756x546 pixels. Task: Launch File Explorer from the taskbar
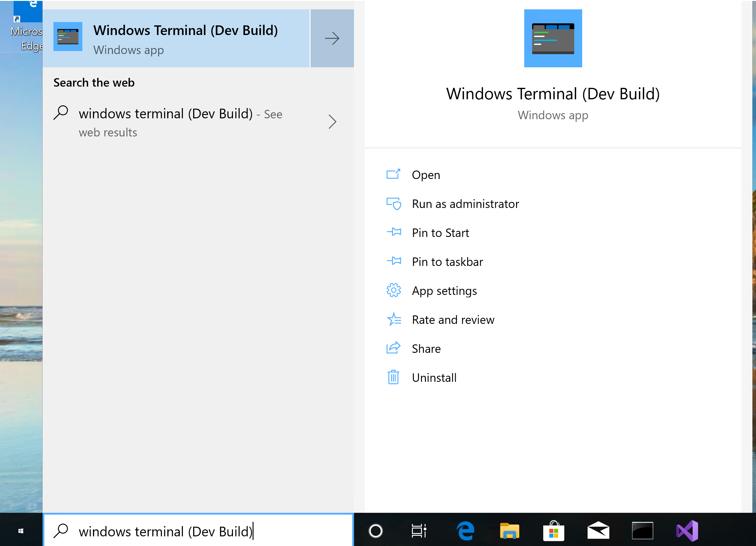point(509,531)
